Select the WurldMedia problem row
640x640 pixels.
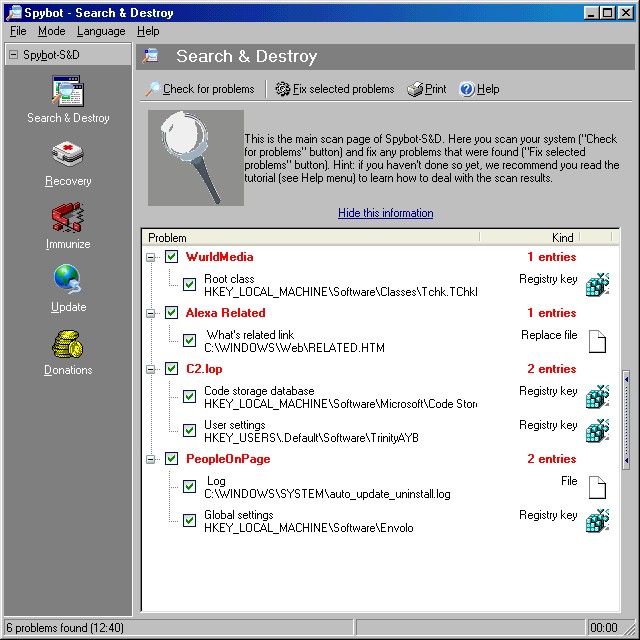coord(380,257)
